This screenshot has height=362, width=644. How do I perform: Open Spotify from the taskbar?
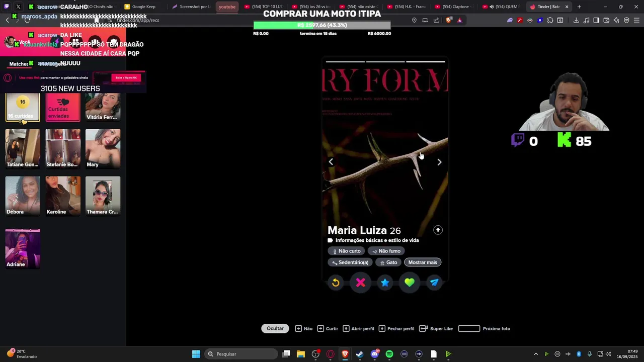coord(389,354)
